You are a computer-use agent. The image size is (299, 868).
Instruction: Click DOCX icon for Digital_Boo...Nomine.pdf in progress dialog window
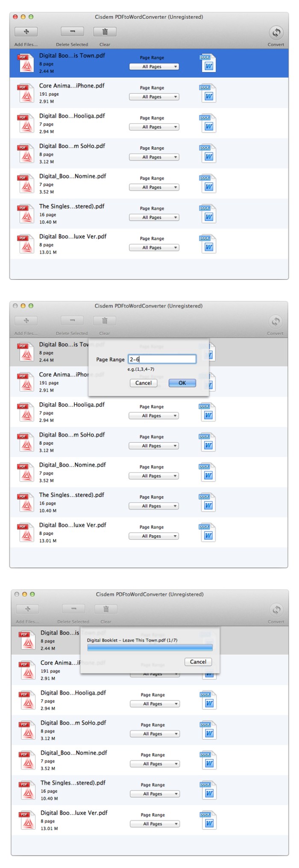point(208,760)
